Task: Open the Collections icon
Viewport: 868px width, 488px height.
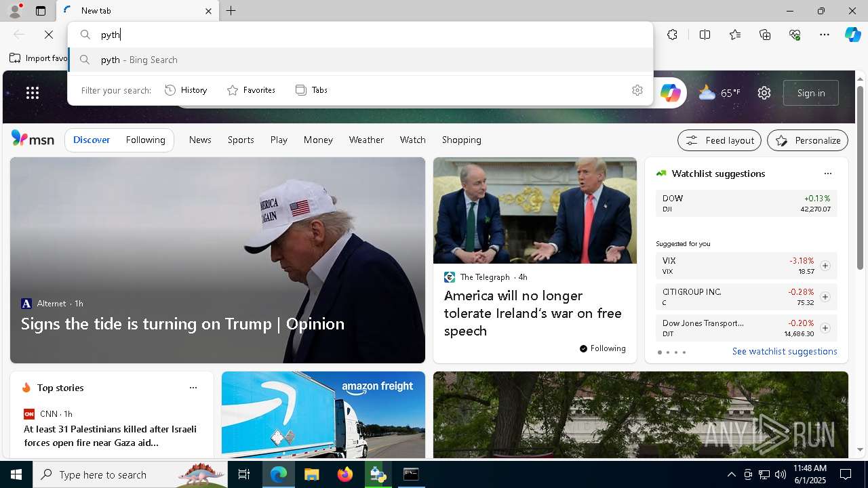Action: [x=765, y=35]
